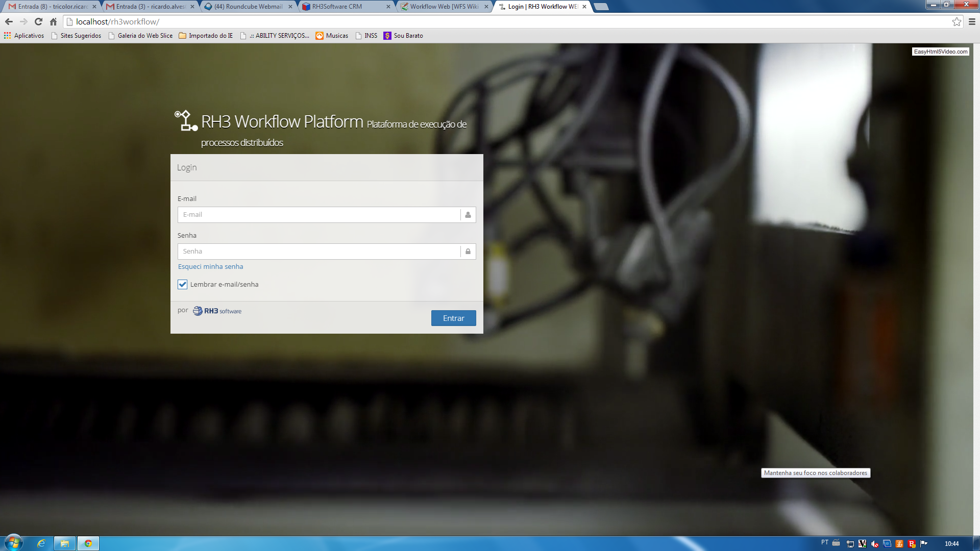
Task: Uncheck the Lembrar e-mail/senha checkbox
Action: tap(182, 285)
